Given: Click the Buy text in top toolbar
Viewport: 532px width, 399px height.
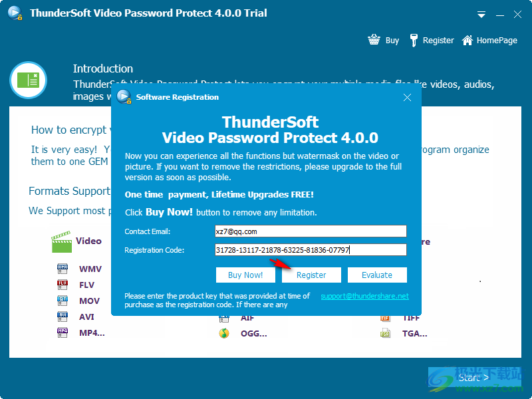Looking at the screenshot, I should coord(392,41).
